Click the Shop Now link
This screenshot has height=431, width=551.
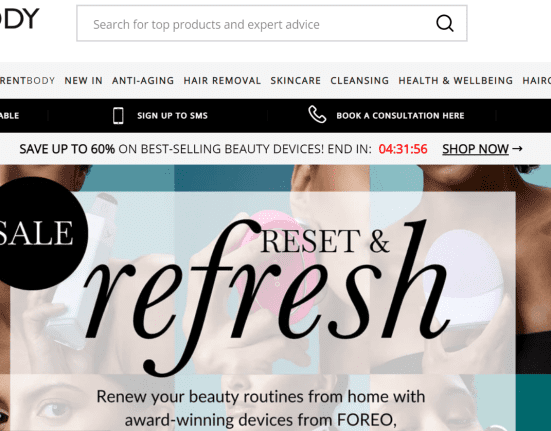(475, 149)
